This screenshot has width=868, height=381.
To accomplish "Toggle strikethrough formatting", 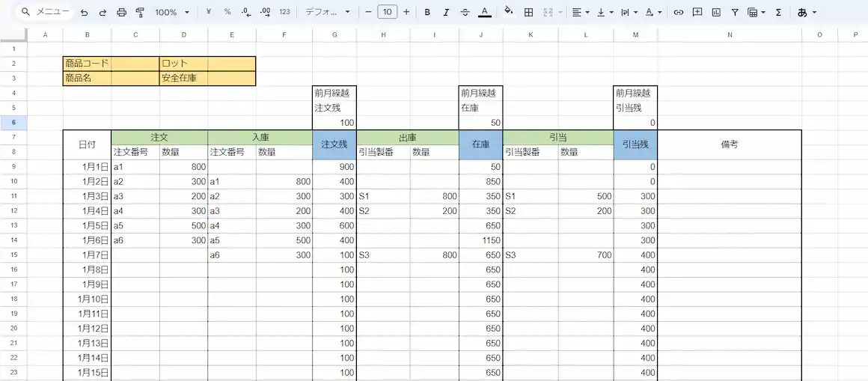I will coord(465,12).
